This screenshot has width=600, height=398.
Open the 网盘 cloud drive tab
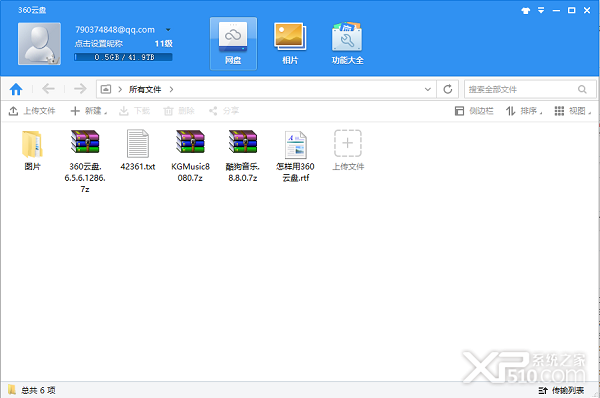[x=233, y=44]
